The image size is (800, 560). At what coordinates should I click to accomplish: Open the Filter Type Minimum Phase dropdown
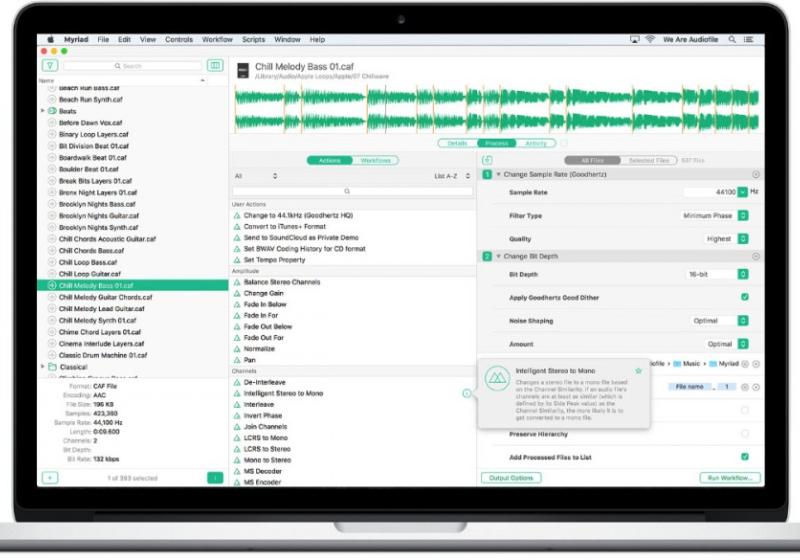pos(743,215)
